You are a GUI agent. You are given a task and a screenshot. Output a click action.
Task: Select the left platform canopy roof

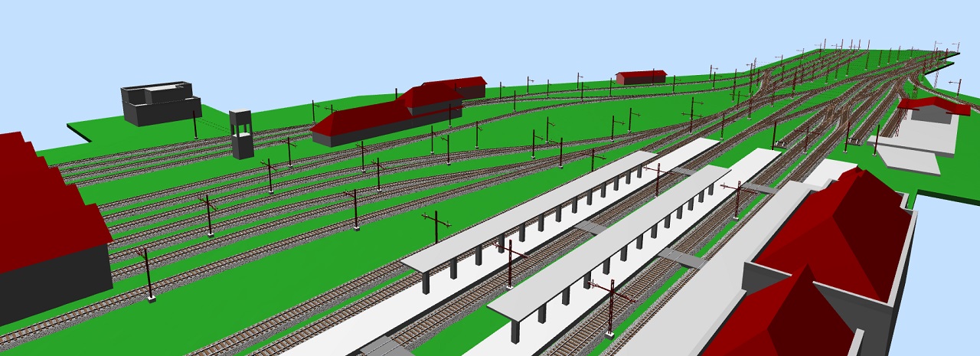(528, 207)
